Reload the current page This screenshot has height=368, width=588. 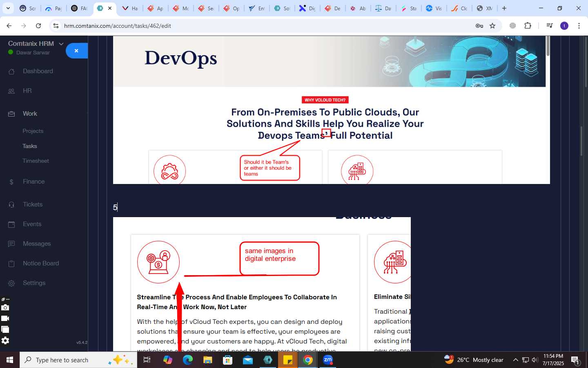coord(38,26)
